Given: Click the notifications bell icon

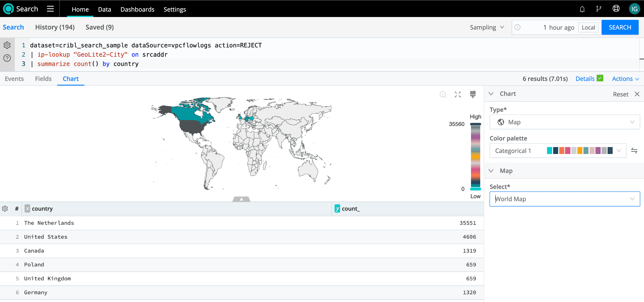Looking at the screenshot, I should (582, 9).
